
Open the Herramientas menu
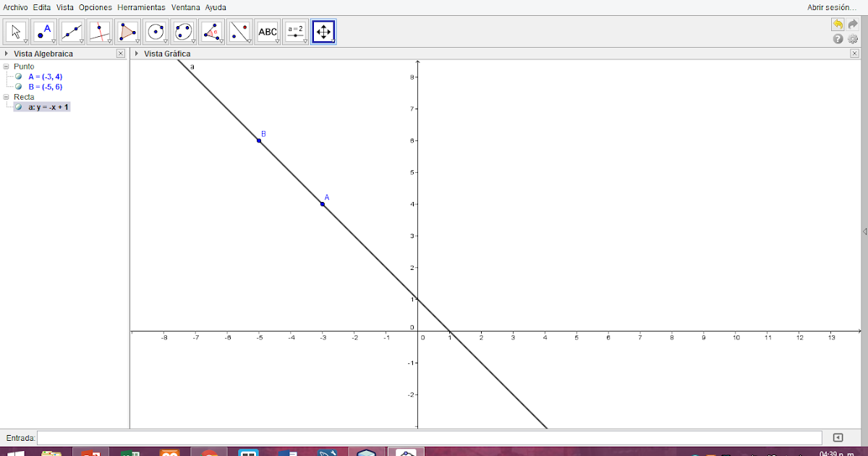[142, 7]
